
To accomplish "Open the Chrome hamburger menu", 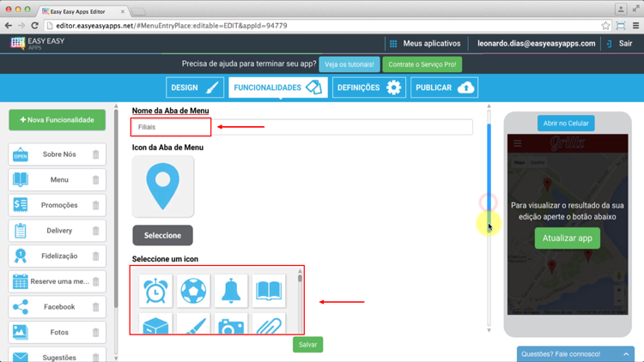I will tap(635, 26).
